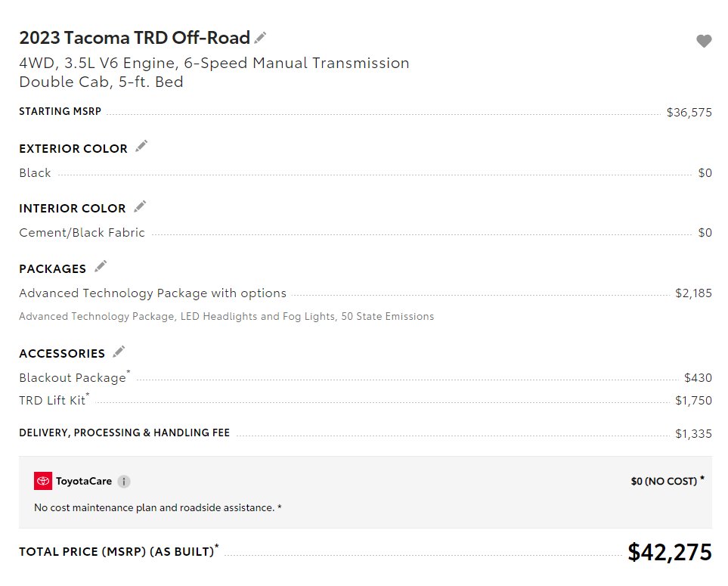Click the 2023 Tacoma TRD Off-Road title
The width and height of the screenshot is (728, 586).
click(x=135, y=38)
